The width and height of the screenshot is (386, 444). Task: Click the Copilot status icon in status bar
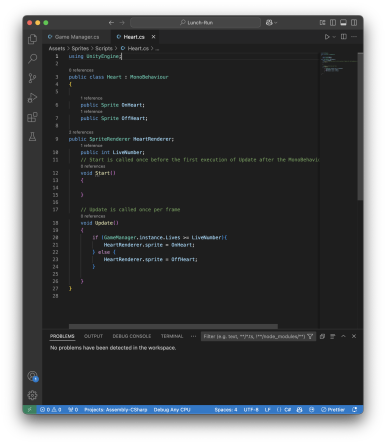[x=299, y=410]
